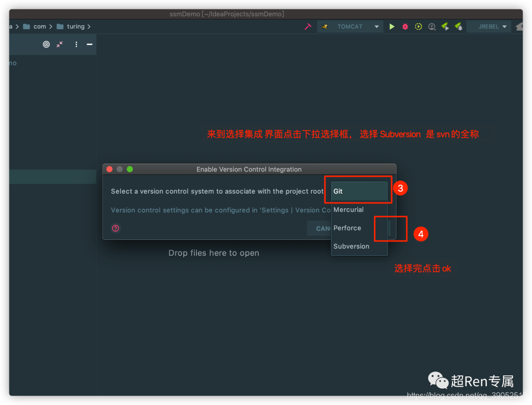
Task: Click the highlighted row in the project tree
Action: coord(53,176)
